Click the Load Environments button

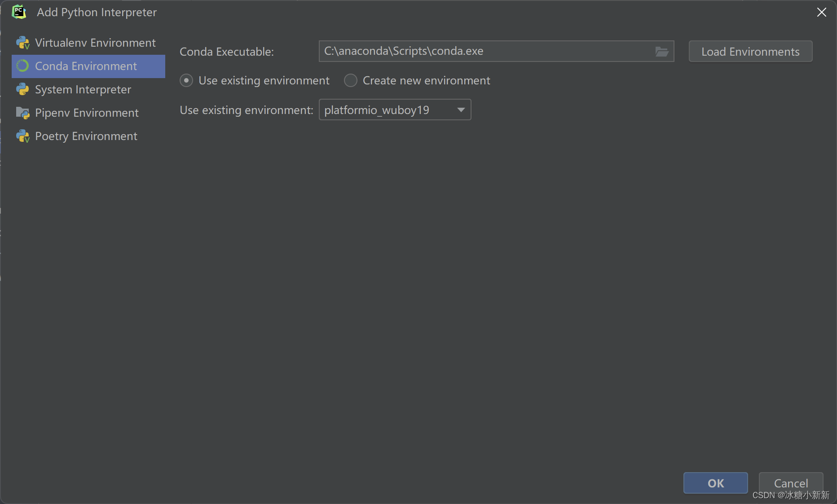pos(750,52)
